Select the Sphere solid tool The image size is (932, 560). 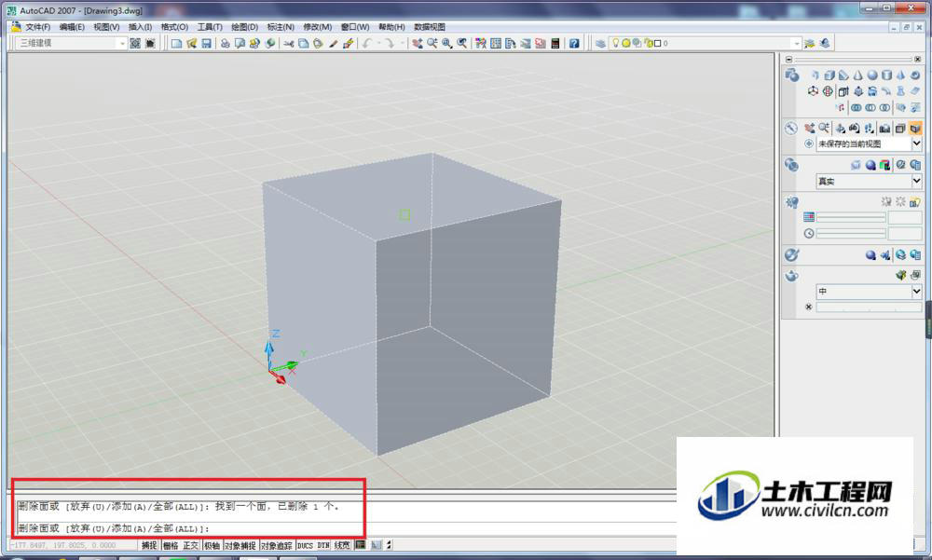(x=872, y=75)
